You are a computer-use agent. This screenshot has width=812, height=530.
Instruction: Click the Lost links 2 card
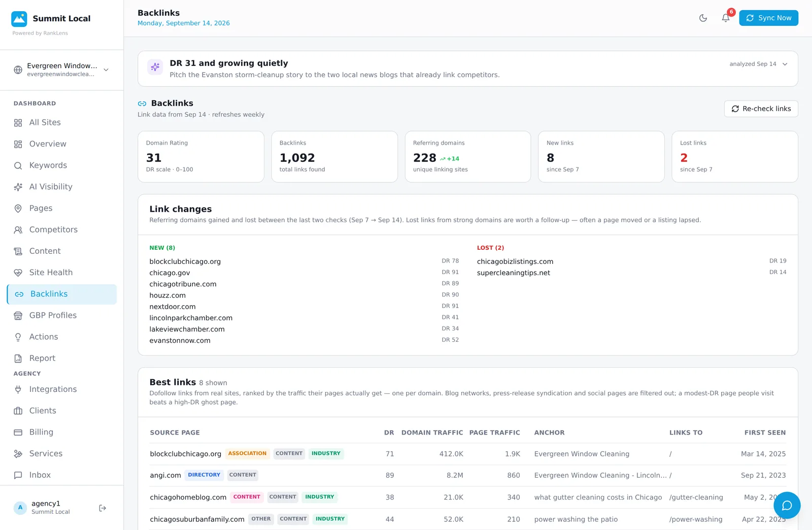735,157
